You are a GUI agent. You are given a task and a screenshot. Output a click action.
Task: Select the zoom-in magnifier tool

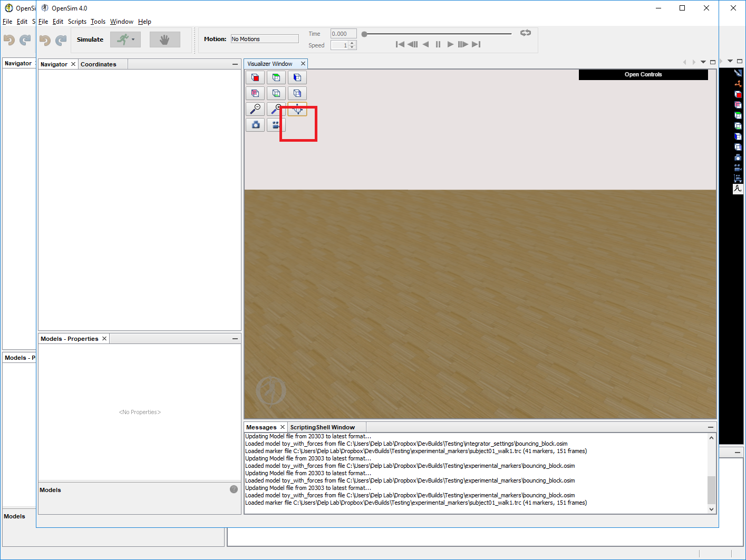coord(276,109)
